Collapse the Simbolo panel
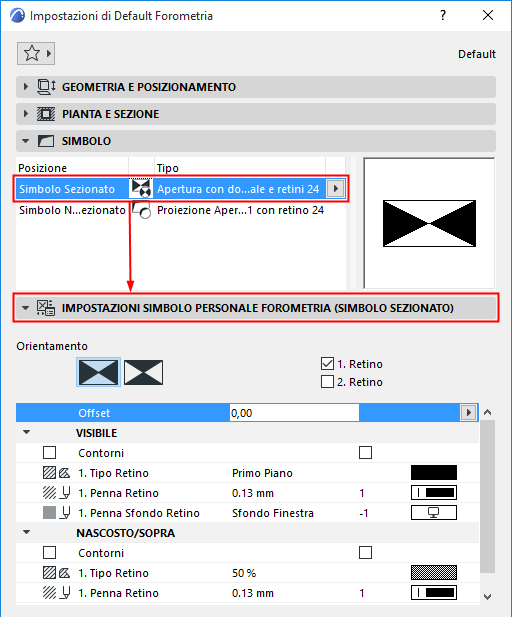Screen dimensions: 512x617 point(26,141)
